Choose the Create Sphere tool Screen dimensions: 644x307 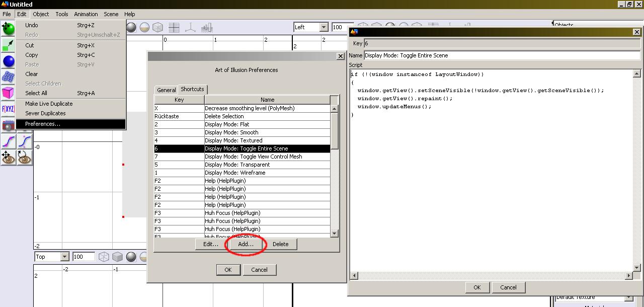click(x=8, y=61)
